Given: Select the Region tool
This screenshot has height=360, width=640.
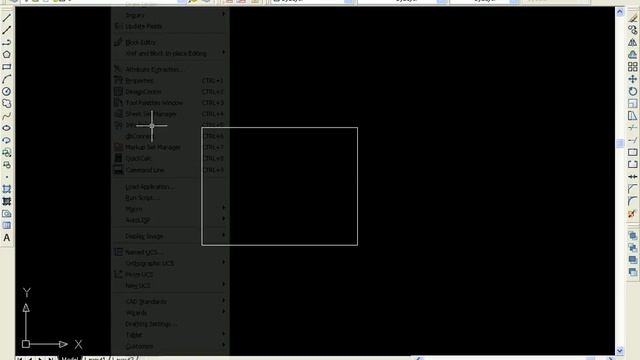Looking at the screenshot, I should [7, 214].
